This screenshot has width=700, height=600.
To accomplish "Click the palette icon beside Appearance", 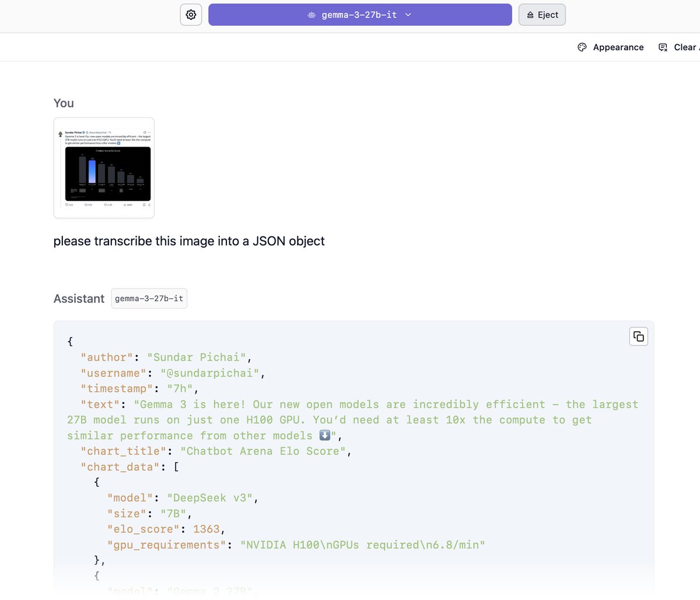I will [x=582, y=47].
